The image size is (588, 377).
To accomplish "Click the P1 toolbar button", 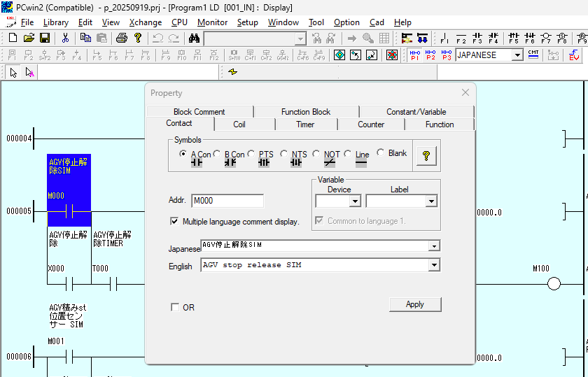I will click(415, 55).
